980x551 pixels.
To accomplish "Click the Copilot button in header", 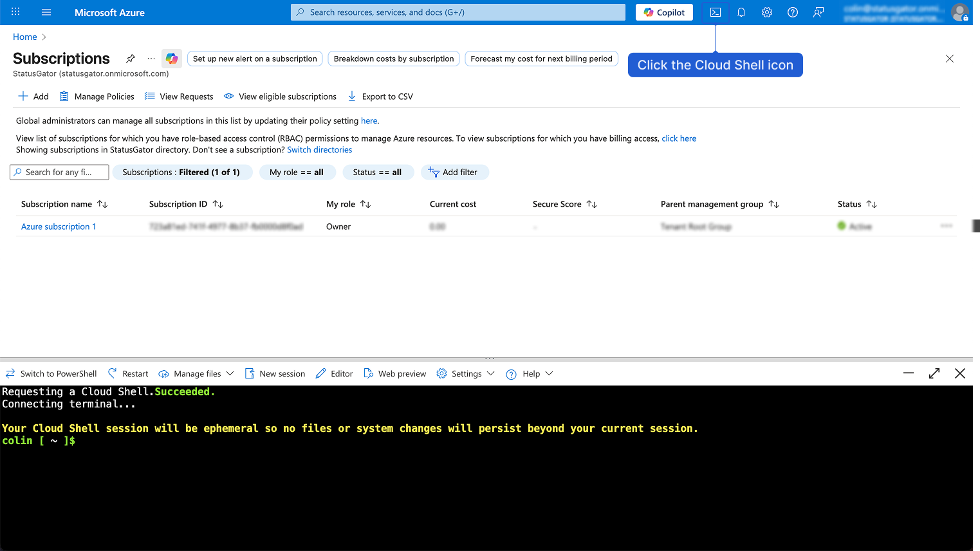I will click(665, 12).
